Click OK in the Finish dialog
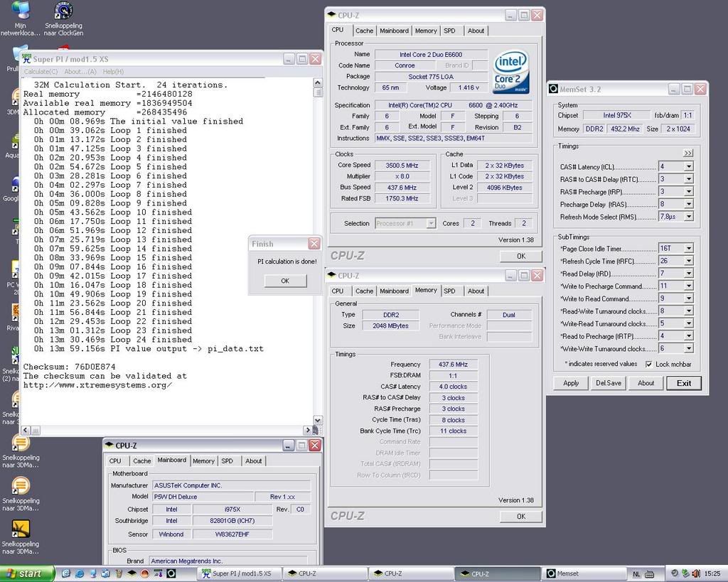Image resolution: width=728 pixels, height=582 pixels. click(x=285, y=281)
